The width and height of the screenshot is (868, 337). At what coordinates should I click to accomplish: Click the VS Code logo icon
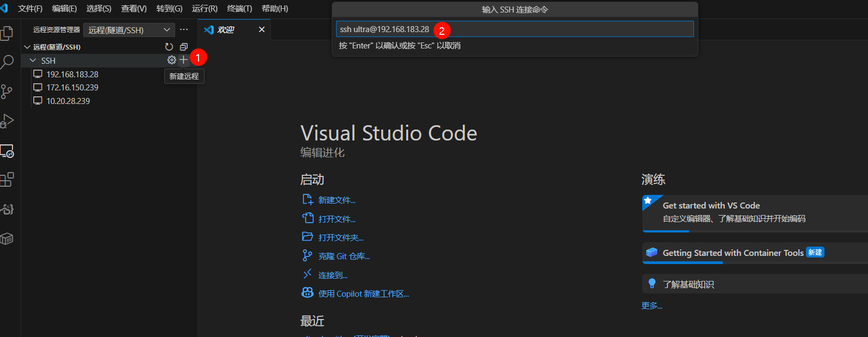point(4,8)
